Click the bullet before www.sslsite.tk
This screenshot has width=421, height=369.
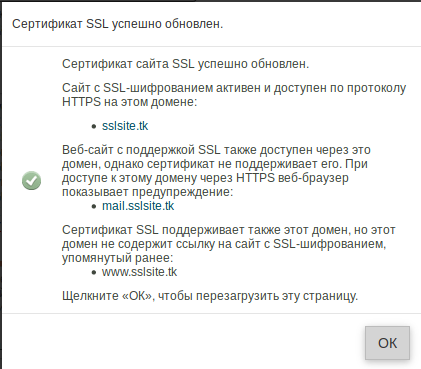pos(94,273)
